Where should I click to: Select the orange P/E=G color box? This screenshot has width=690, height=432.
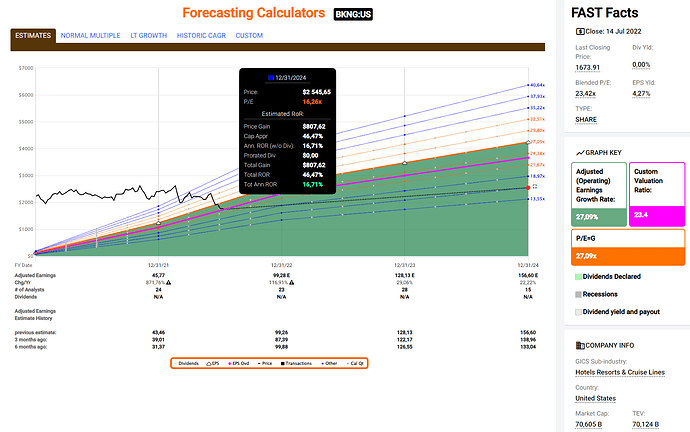(x=625, y=254)
